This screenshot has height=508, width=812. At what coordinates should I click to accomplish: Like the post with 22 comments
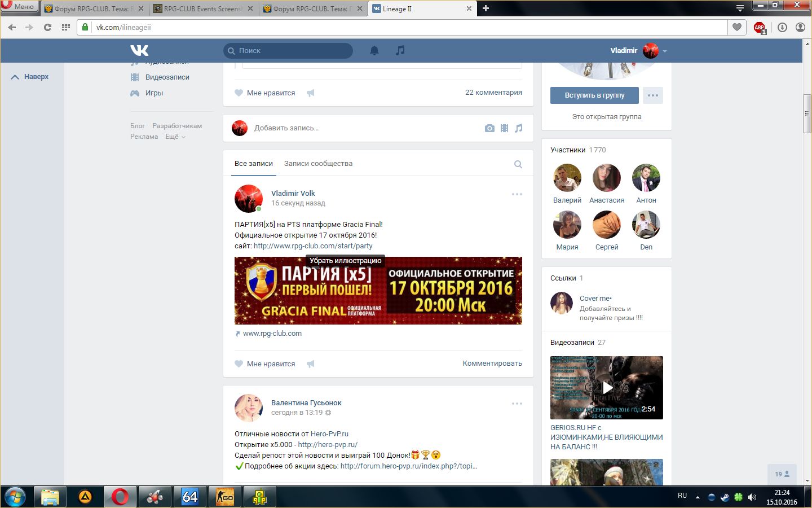265,93
